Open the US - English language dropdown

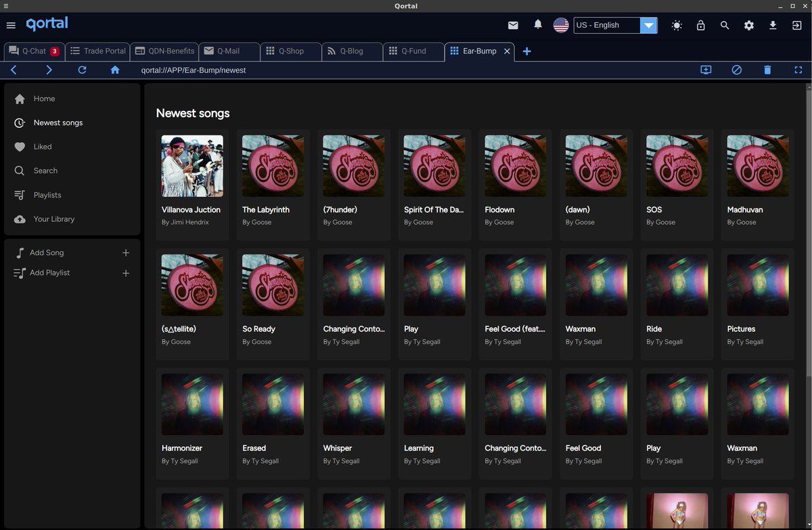(615, 25)
